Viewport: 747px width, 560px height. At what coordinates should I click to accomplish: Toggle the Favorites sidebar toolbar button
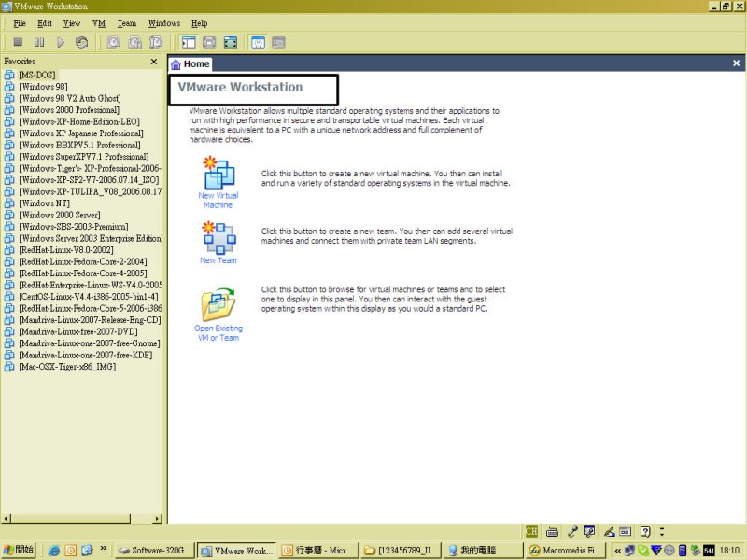click(x=189, y=42)
